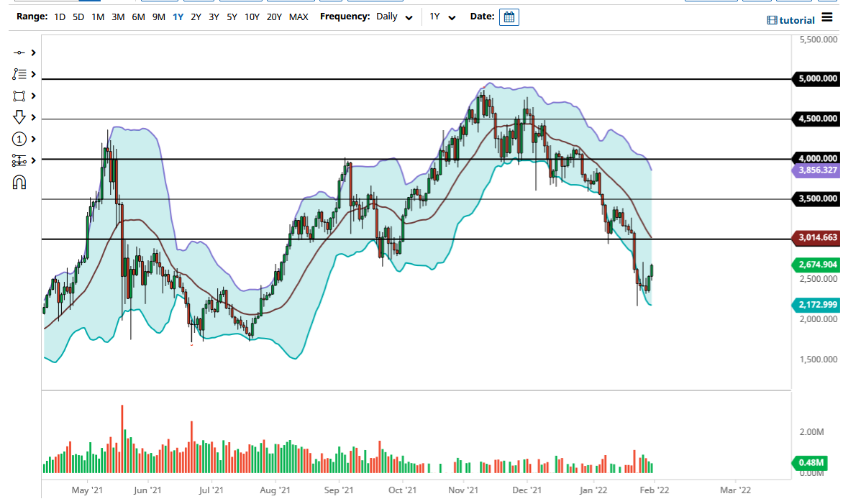Expand the rectangle shape options arrow
Viewport: 843px width, 504px height.
point(33,96)
